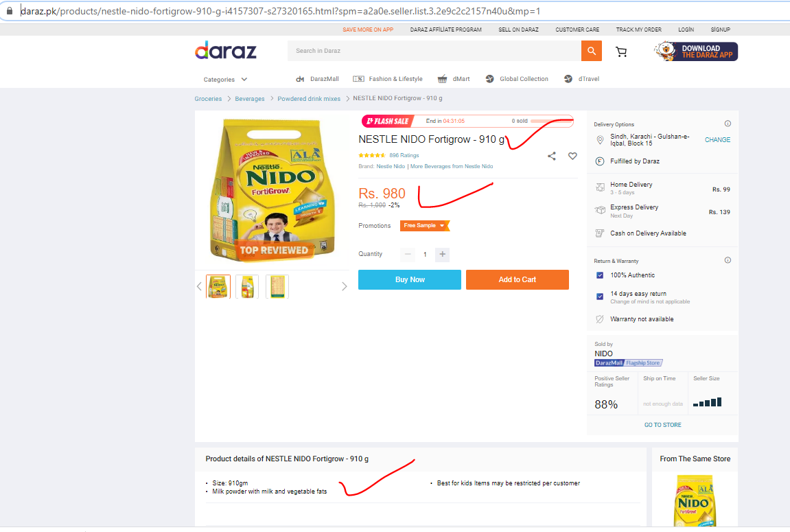Click the Express Delivery package icon
Screen dimensions: 790x532
point(600,210)
